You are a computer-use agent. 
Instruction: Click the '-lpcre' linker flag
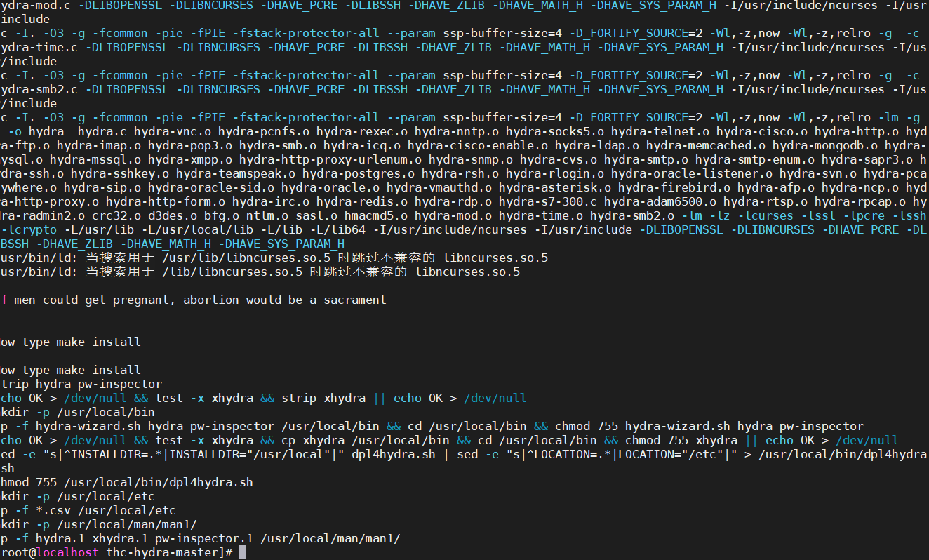864,216
